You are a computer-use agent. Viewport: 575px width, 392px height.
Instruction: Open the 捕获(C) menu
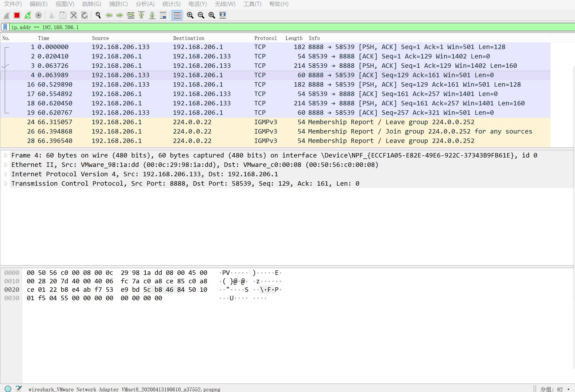[x=119, y=4]
